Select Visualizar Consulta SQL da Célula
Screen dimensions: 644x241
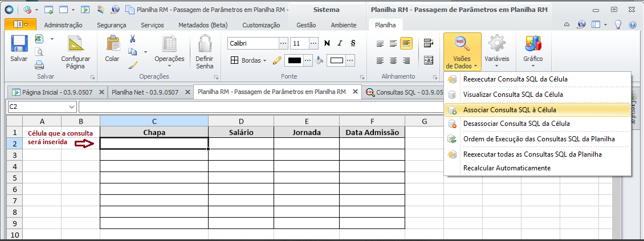click(537, 95)
